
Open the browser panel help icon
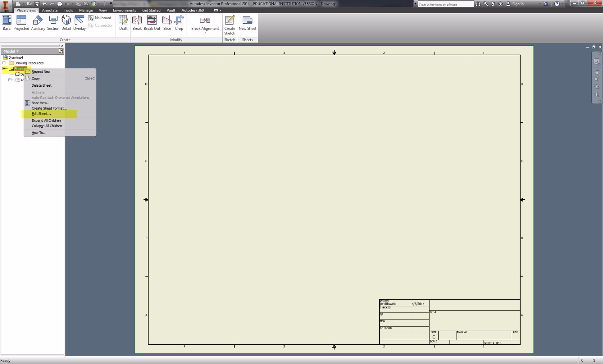click(61, 51)
